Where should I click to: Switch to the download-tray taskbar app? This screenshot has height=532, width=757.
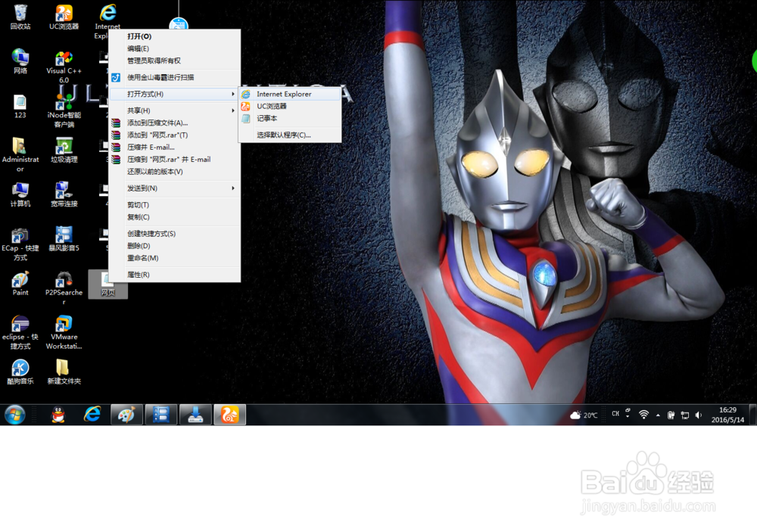point(195,415)
